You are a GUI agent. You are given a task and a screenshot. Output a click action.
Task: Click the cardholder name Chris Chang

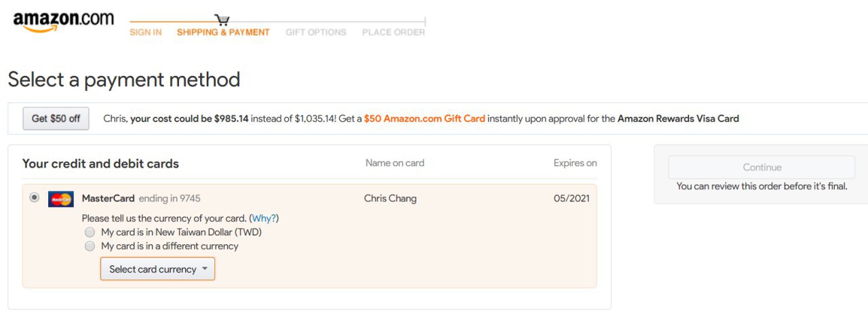click(390, 199)
